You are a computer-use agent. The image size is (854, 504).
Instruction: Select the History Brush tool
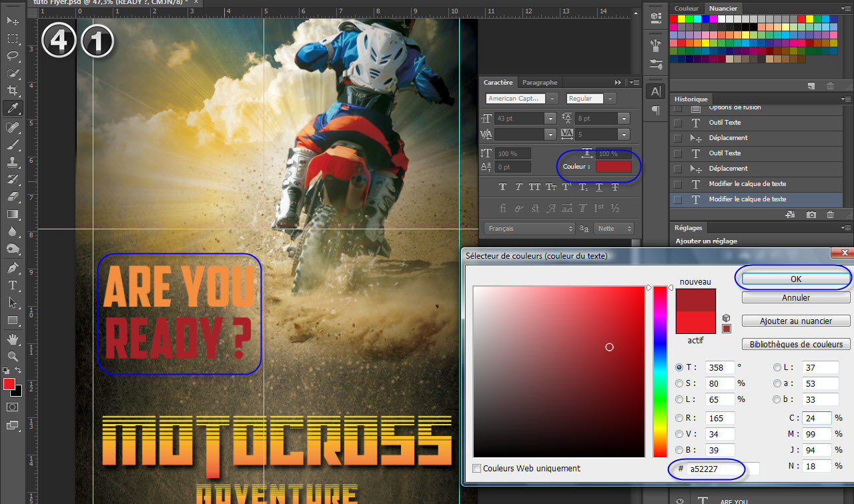click(13, 179)
